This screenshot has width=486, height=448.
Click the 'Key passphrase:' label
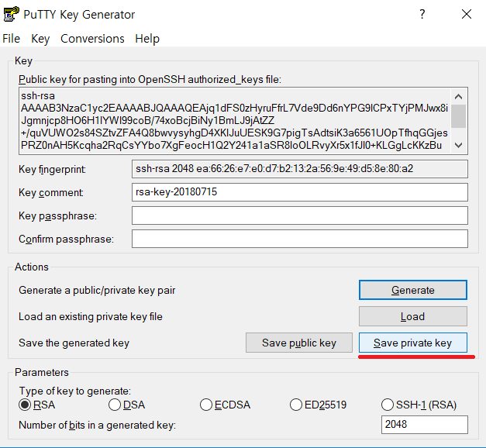click(x=57, y=215)
